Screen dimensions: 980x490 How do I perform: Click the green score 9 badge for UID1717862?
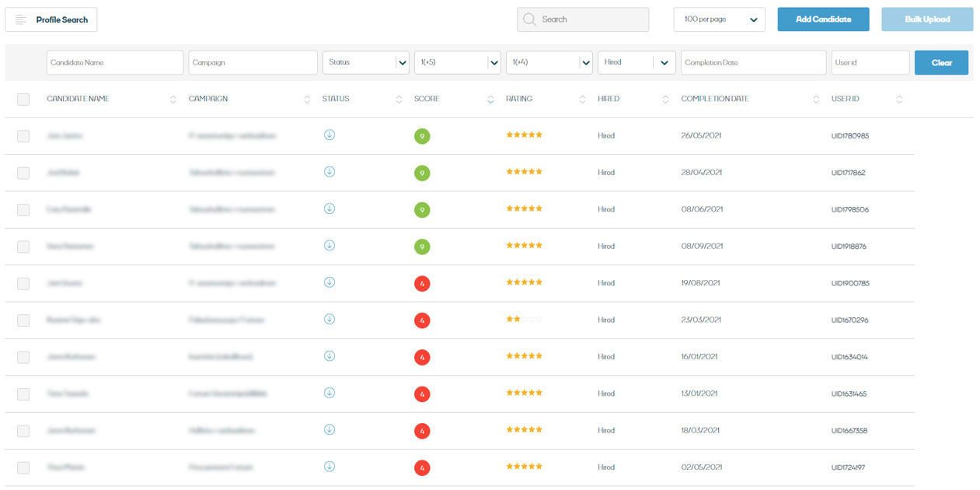pos(422,173)
